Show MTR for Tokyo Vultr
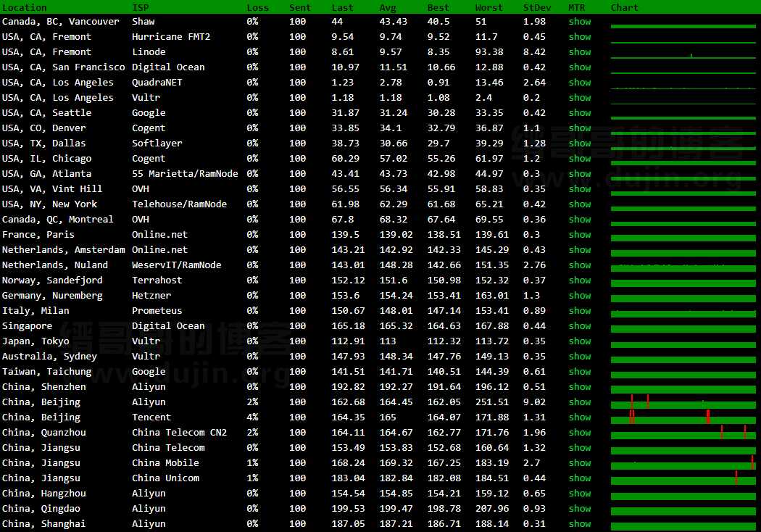 pyautogui.click(x=580, y=341)
